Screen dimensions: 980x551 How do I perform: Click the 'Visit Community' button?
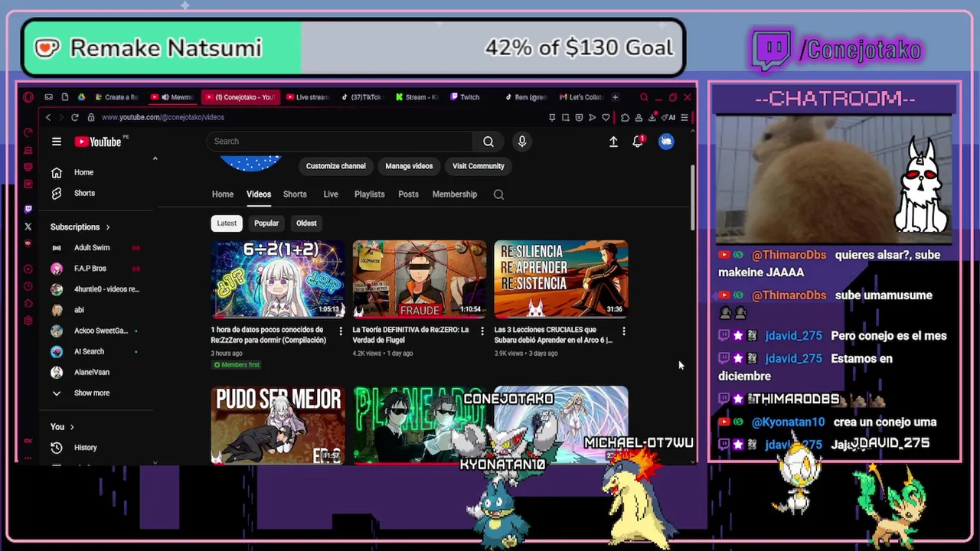pyautogui.click(x=479, y=166)
